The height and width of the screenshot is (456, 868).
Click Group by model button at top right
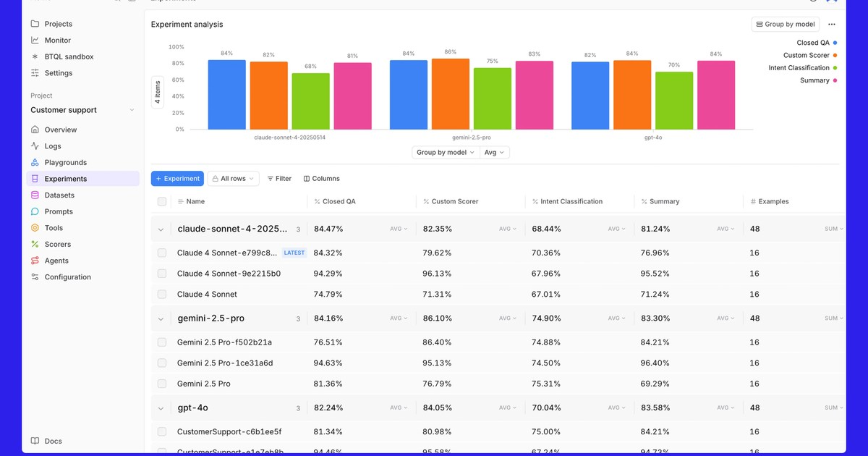[x=786, y=24]
